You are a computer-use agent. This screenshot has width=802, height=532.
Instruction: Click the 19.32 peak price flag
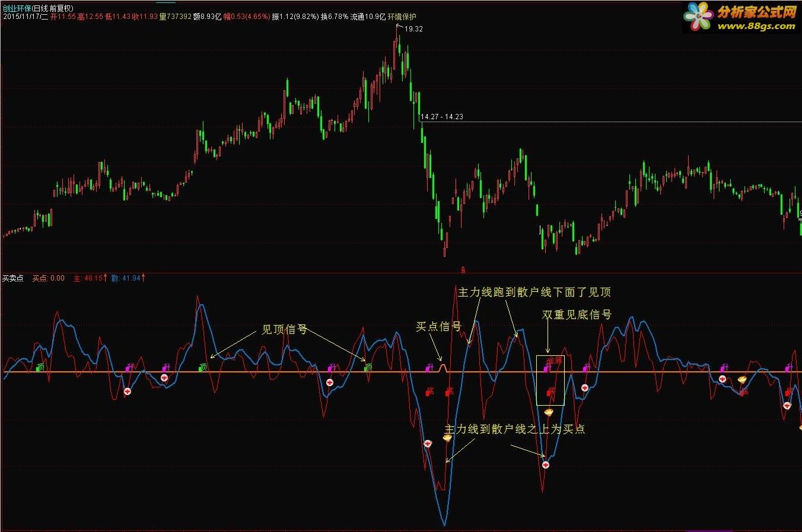coord(413,29)
